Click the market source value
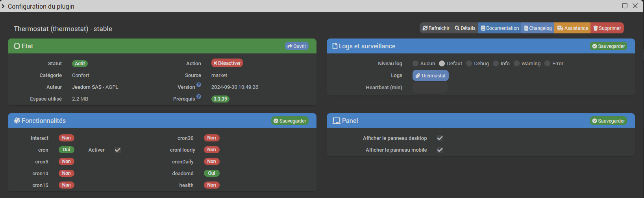The width and height of the screenshot is (644, 198). coord(219,75)
